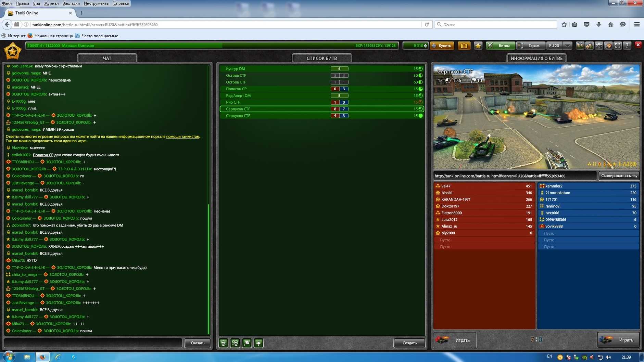This screenshot has width=644, height=362.
Task: Open the friends list icon
Action: (x=580, y=46)
